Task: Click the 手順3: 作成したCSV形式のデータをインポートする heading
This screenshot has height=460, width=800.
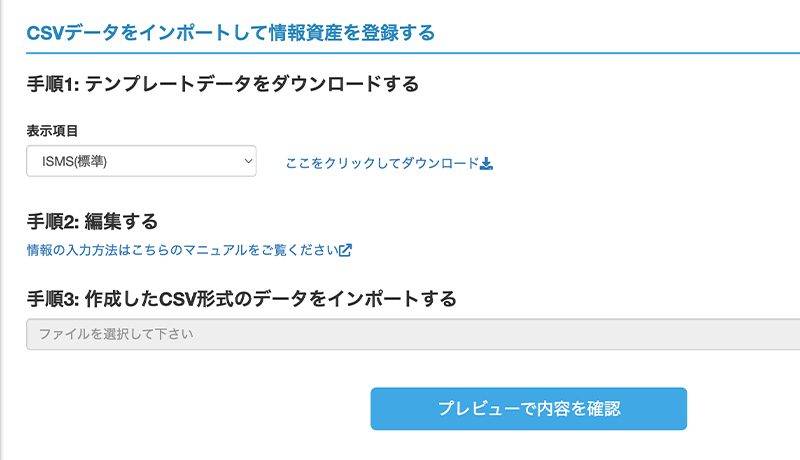Action: (x=241, y=299)
